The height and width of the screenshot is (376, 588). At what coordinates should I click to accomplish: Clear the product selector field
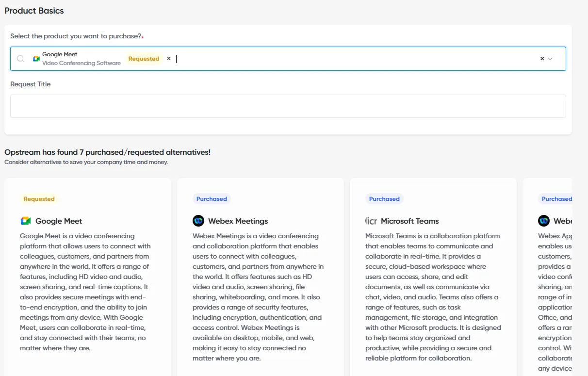[542, 59]
